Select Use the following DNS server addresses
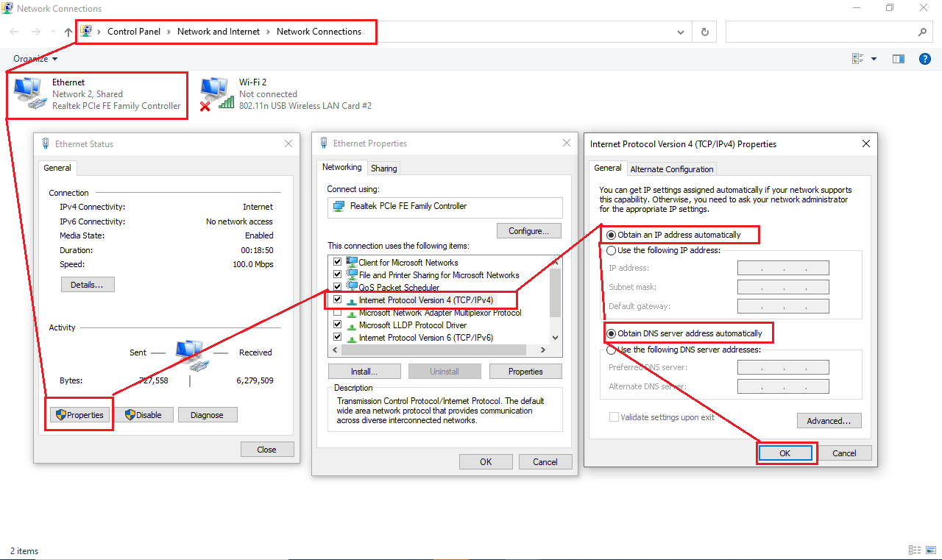This screenshot has height=560, width=942. pos(611,350)
